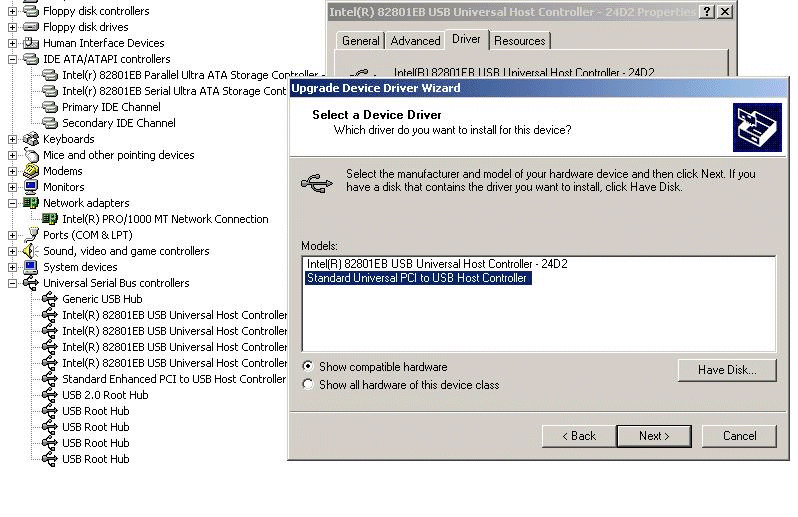Open the Resources tab

point(520,41)
